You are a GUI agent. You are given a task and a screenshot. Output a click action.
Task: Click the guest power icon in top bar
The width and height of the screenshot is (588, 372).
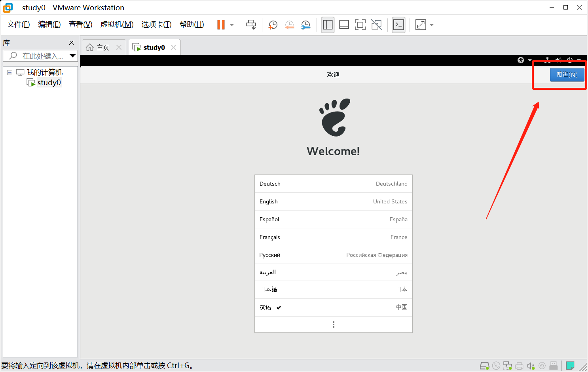pyautogui.click(x=570, y=60)
